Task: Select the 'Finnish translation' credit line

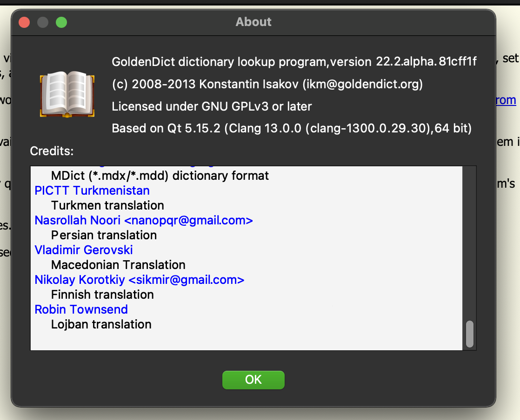Action: pyautogui.click(x=102, y=295)
